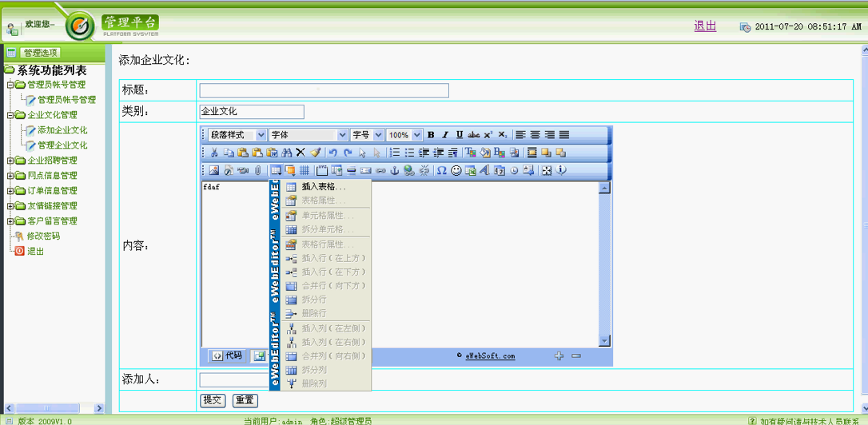Viewport: 868px width, 425px height.
Task: Choose 插入行（在上方）in the table menu
Action: tap(325, 258)
